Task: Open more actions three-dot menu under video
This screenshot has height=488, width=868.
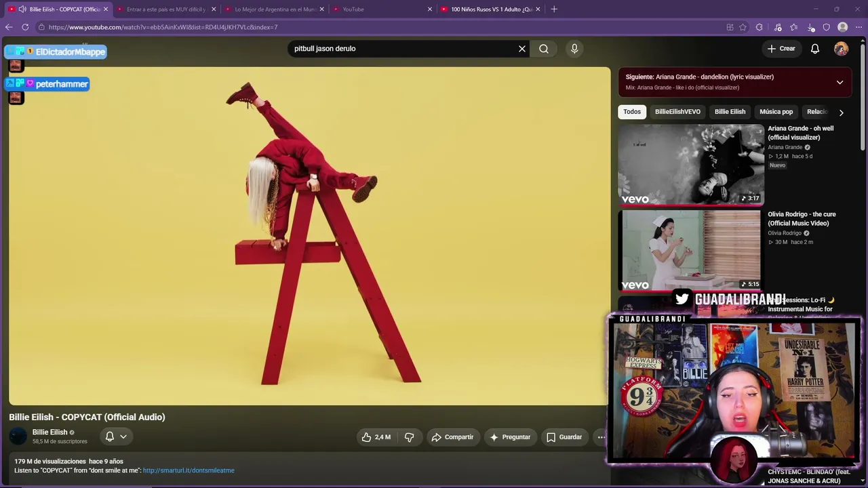Action: point(601,437)
